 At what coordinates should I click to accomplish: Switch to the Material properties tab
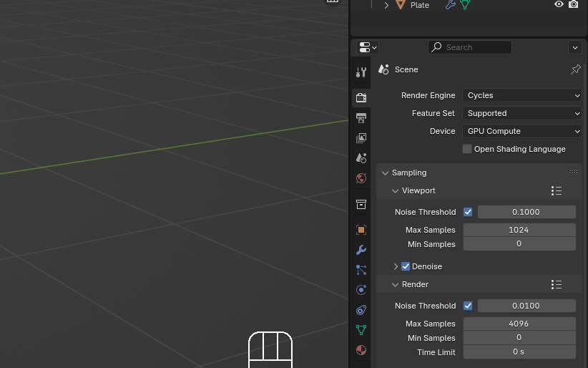tap(361, 350)
